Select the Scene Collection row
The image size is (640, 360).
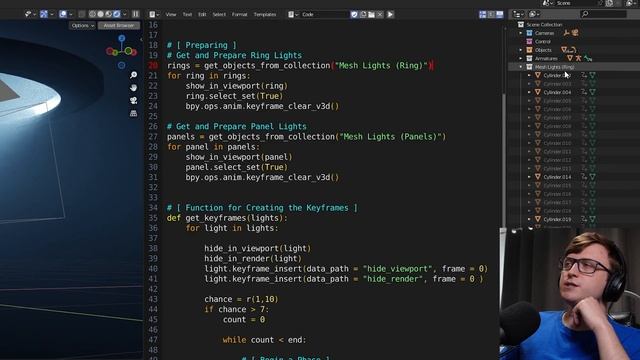(573, 24)
